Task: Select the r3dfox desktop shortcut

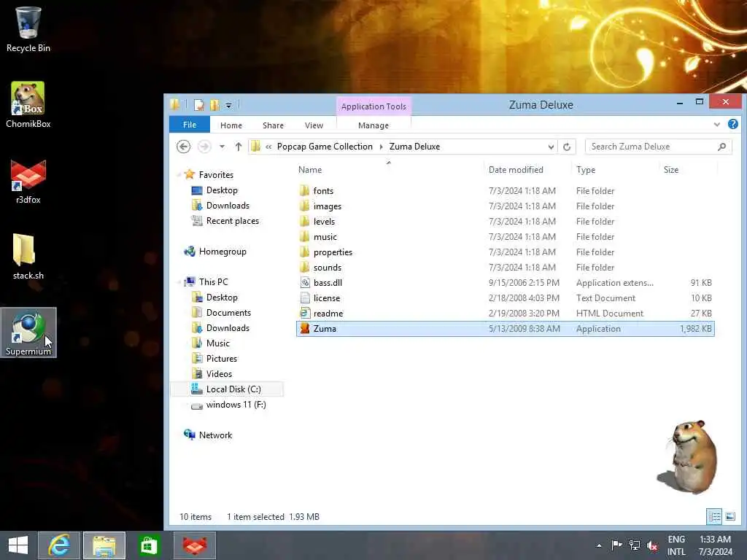Action: click(28, 181)
